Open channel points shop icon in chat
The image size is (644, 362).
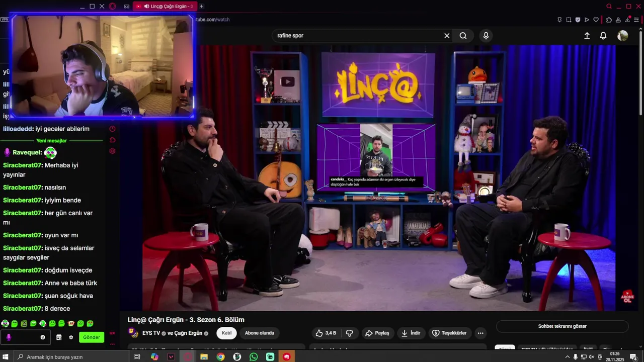point(58,337)
